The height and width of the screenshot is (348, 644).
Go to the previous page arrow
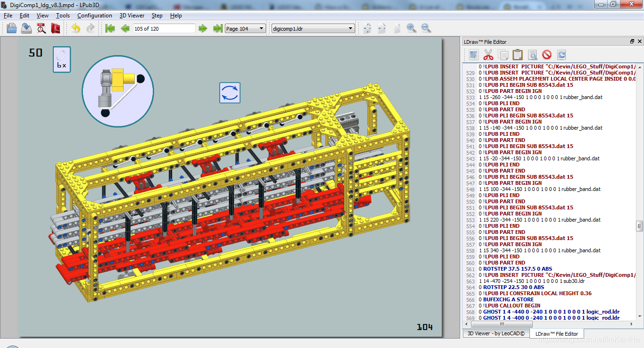tap(125, 28)
